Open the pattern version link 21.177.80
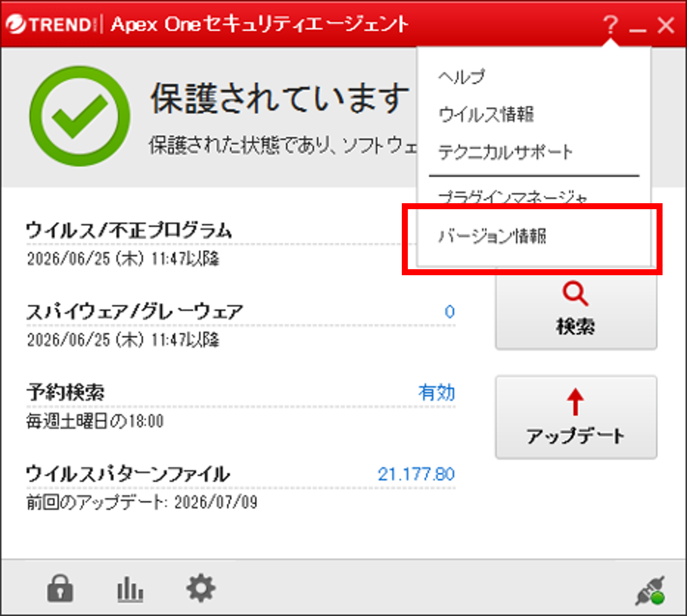The height and width of the screenshot is (616, 687). (416, 474)
